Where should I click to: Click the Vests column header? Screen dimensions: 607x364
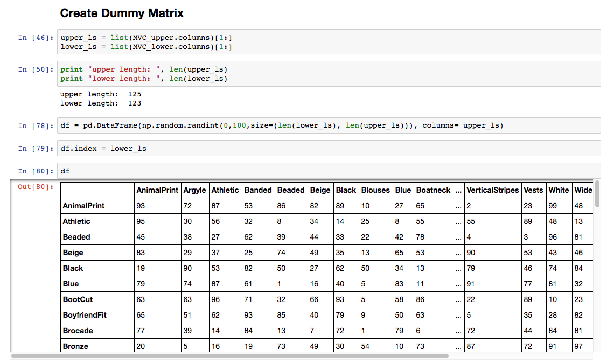point(533,190)
